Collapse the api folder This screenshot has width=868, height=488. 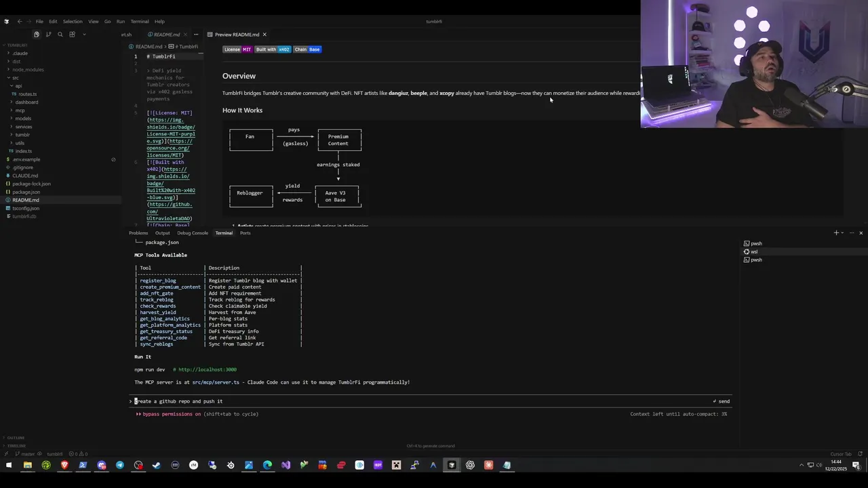point(18,85)
